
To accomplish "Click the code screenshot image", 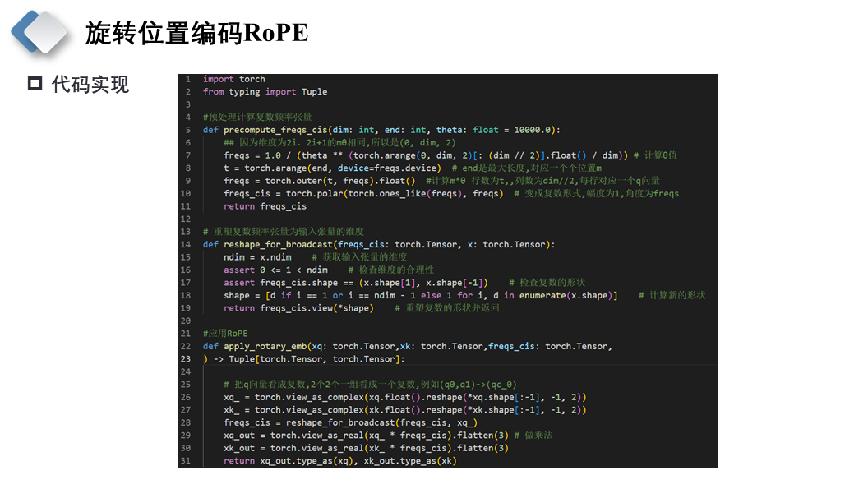I will 447,271.
